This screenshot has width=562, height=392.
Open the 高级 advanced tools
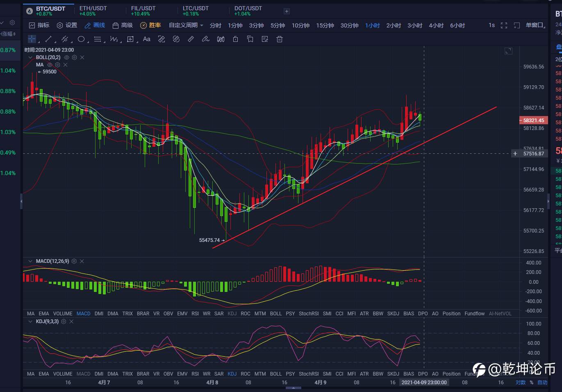pyautogui.click(x=123, y=25)
